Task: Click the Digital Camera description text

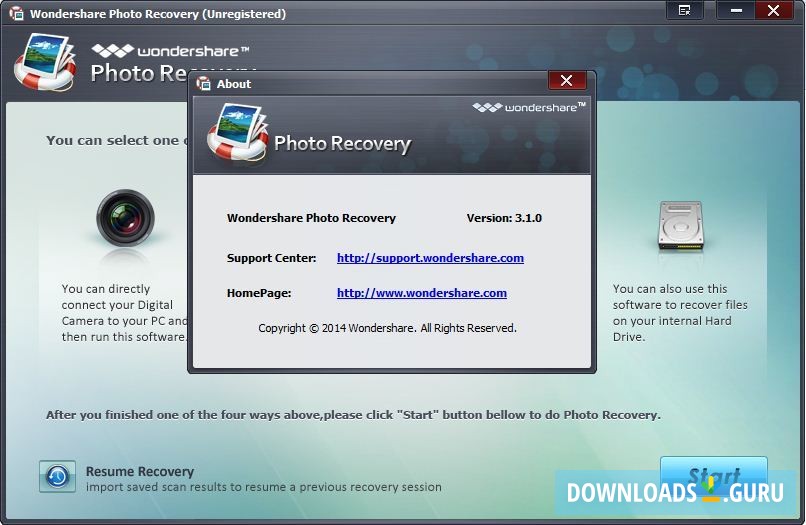Action: pos(124,313)
